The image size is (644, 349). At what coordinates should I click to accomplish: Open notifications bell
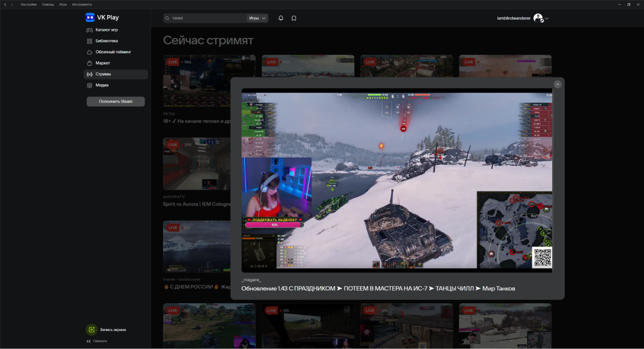[x=281, y=18]
